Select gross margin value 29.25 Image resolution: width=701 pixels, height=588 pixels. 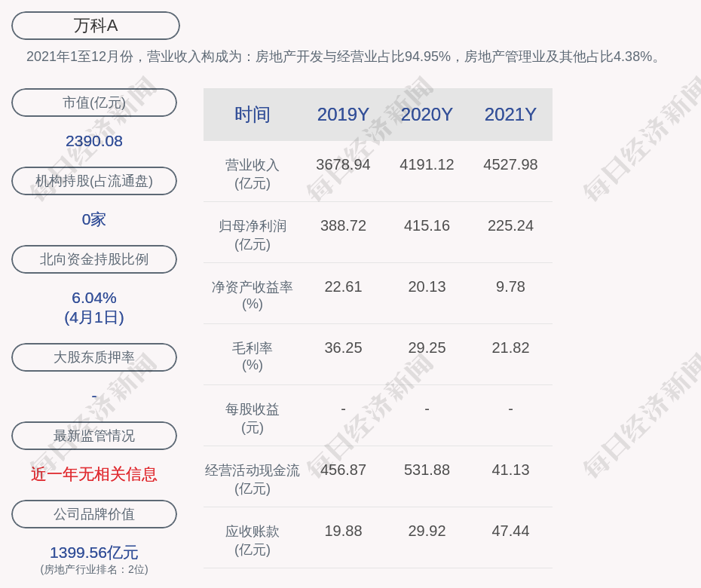tap(427, 348)
